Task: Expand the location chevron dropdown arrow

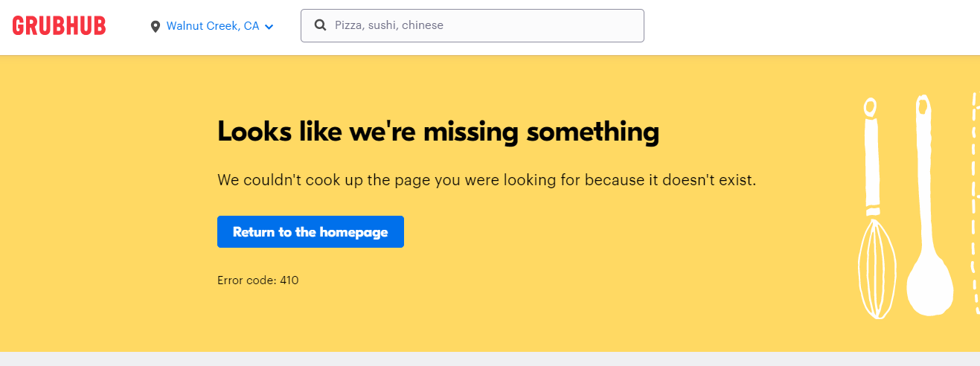Action: click(269, 27)
